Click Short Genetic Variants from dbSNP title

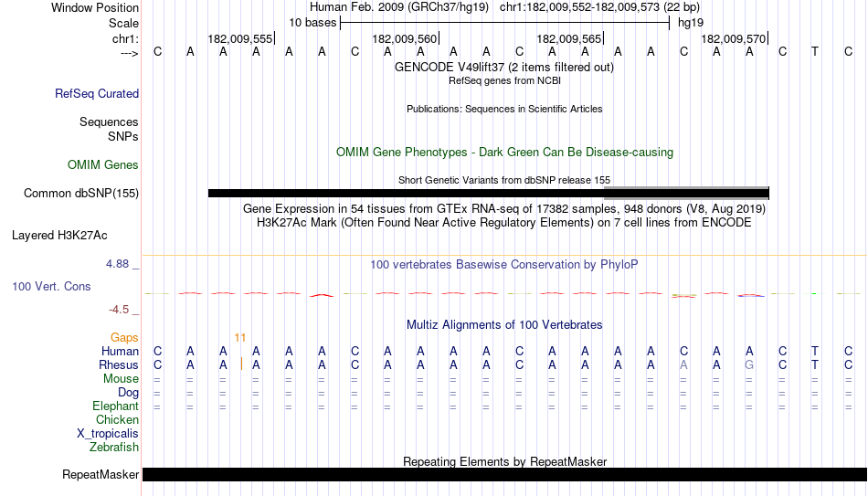pos(504,180)
